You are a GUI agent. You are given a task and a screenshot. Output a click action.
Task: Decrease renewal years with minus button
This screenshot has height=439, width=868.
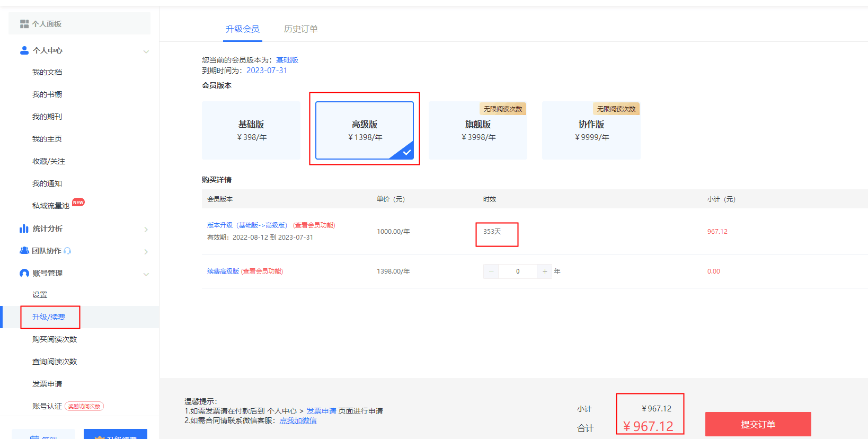[491, 271]
